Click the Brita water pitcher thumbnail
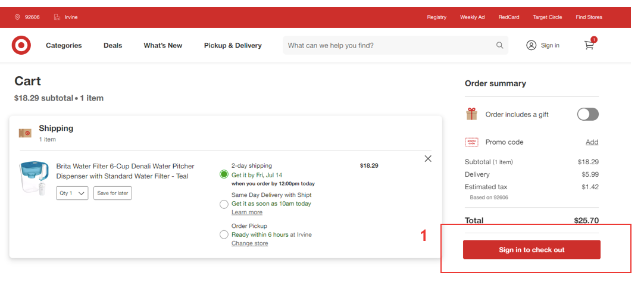The height and width of the screenshot is (288, 644). pyautogui.click(x=34, y=179)
